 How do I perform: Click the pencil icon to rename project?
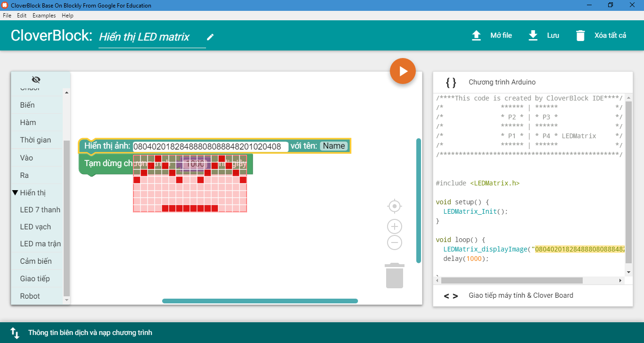point(210,37)
